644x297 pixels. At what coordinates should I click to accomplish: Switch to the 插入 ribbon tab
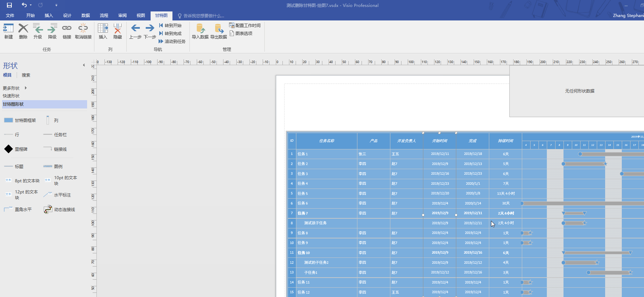click(x=49, y=15)
